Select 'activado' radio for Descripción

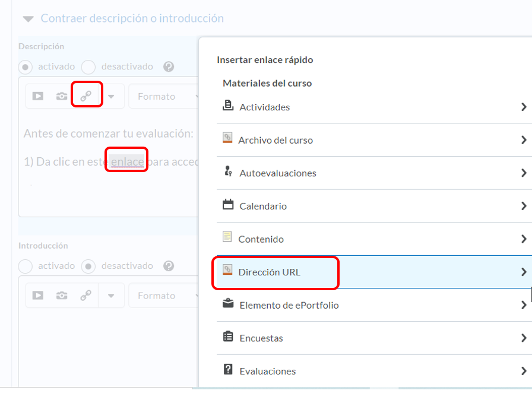pyautogui.click(x=26, y=66)
